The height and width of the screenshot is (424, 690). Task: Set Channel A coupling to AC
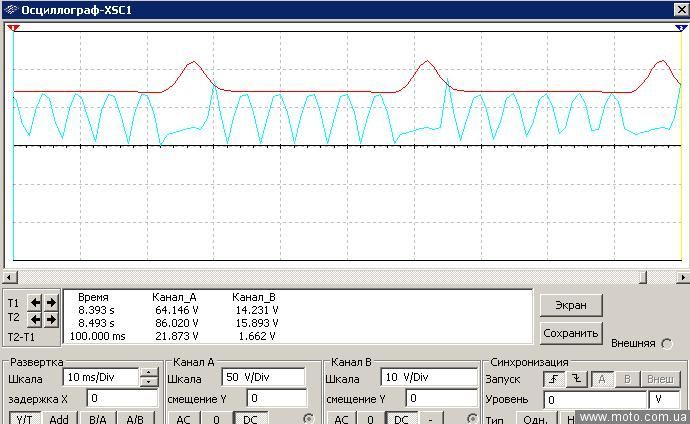tap(183, 418)
